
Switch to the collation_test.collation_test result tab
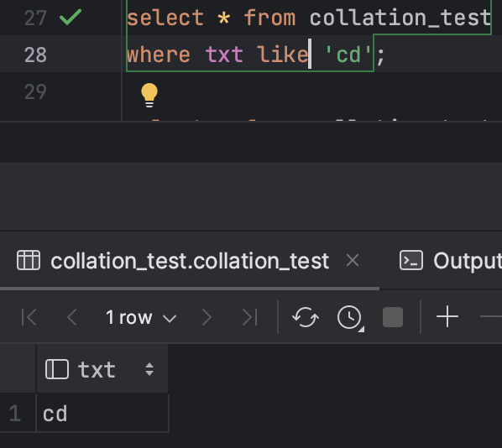[190, 261]
